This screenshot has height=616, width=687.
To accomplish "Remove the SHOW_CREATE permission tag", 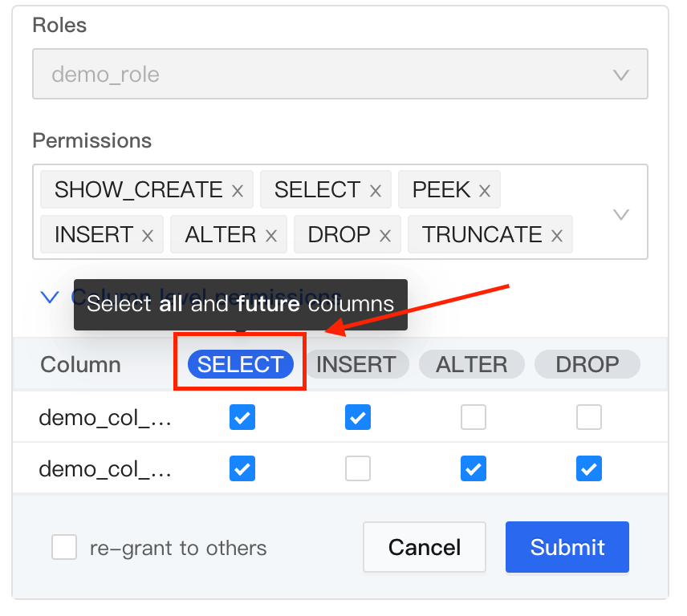I will [238, 191].
